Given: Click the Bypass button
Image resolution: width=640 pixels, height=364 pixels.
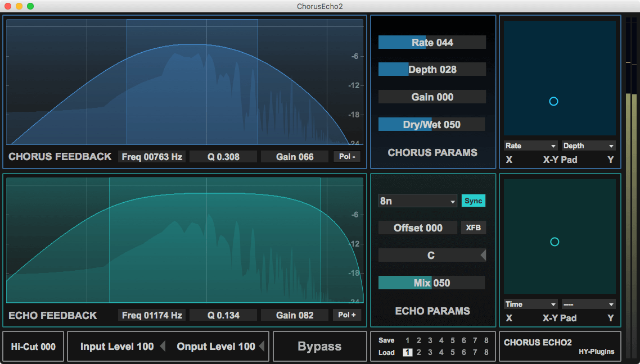Looking at the screenshot, I should pyautogui.click(x=319, y=347).
